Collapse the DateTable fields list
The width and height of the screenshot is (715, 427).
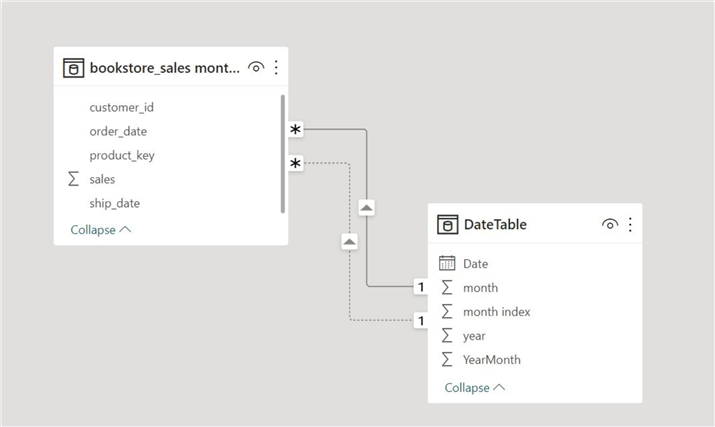475,387
